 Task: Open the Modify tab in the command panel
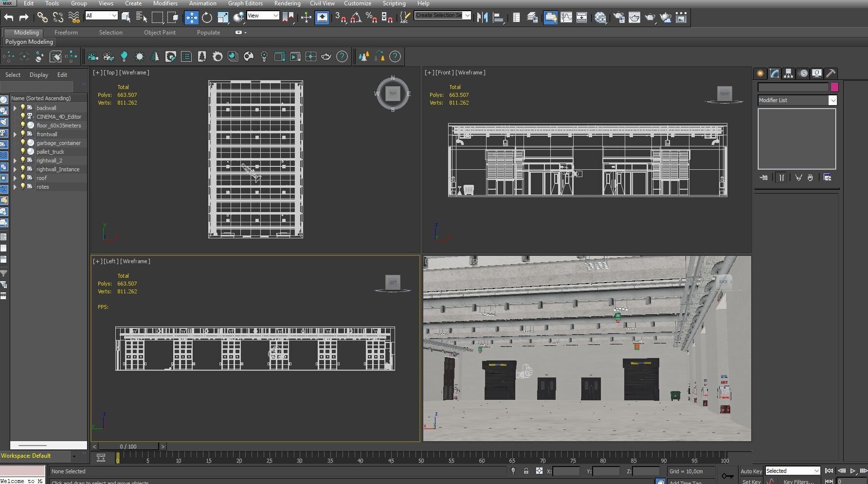click(774, 73)
